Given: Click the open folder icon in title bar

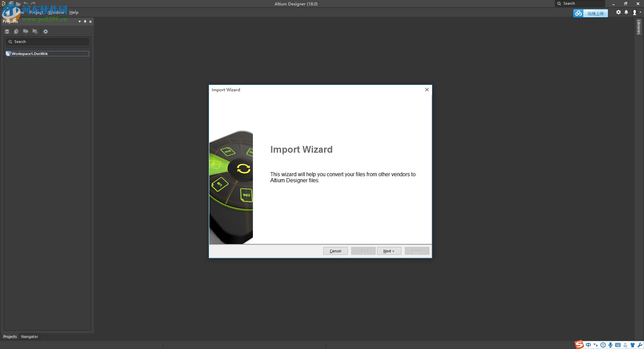Looking at the screenshot, I should (x=18, y=4).
